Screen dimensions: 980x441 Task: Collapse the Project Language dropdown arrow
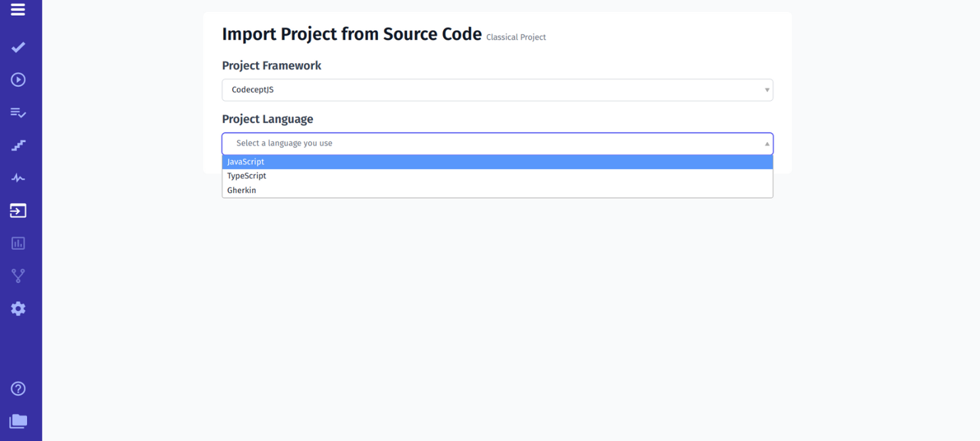pos(766,143)
